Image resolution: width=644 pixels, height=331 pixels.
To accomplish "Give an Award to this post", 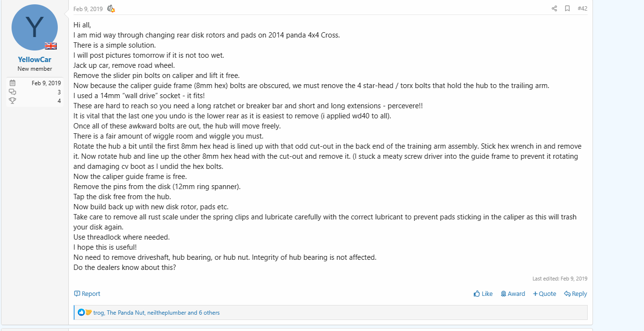I will tap(513, 293).
